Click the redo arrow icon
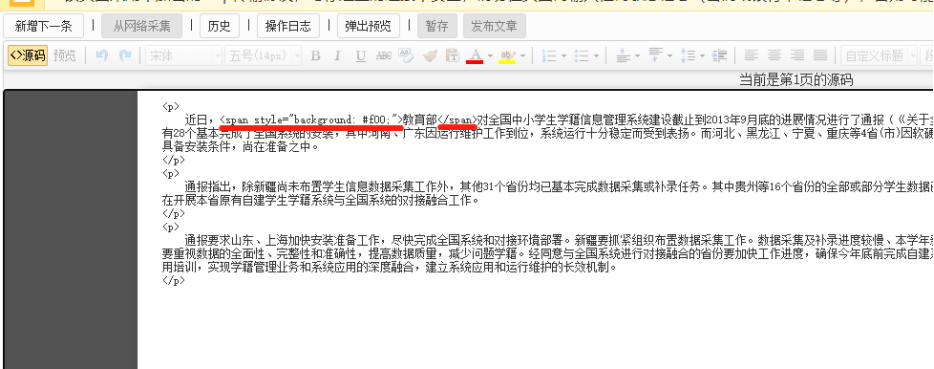The height and width of the screenshot is (369, 934). pyautogui.click(x=124, y=56)
